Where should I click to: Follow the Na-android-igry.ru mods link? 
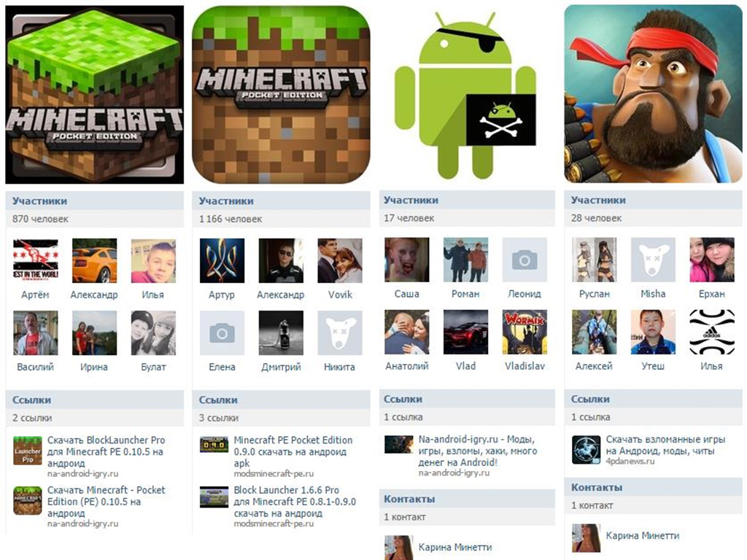click(478, 451)
